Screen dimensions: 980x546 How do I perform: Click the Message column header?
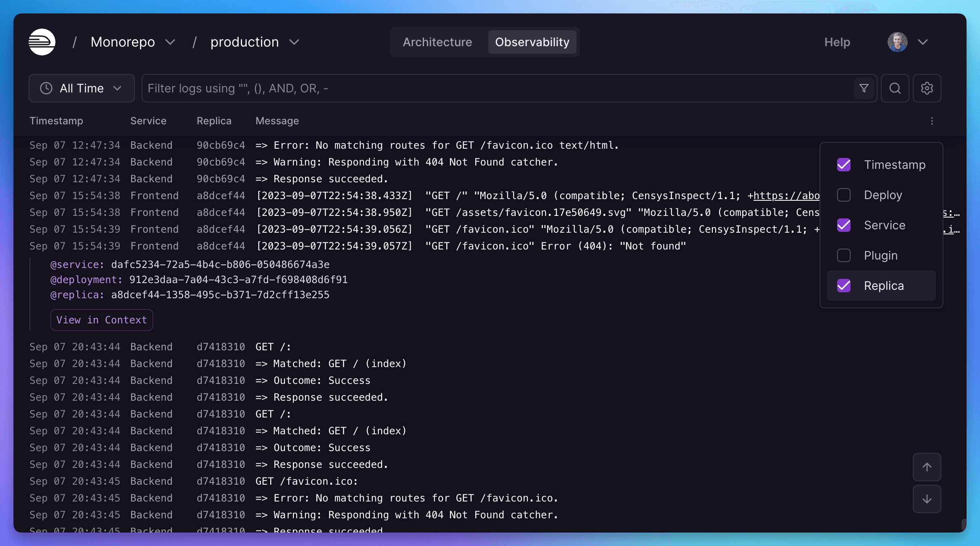(x=277, y=121)
